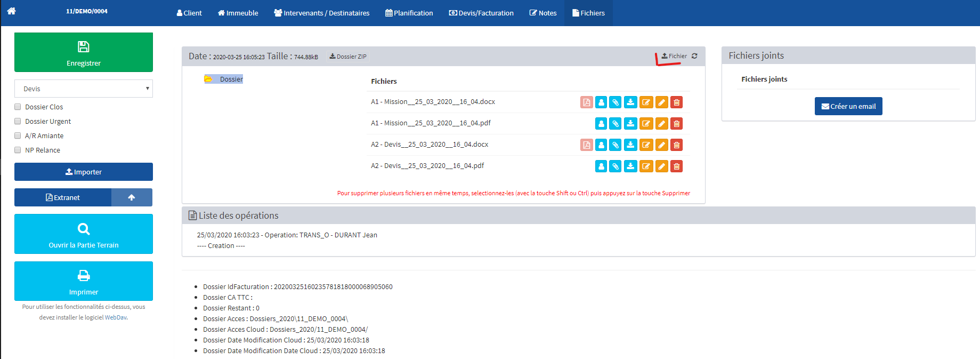Open edit icon for A2 Devis docx
The image size is (980, 359).
click(646, 145)
